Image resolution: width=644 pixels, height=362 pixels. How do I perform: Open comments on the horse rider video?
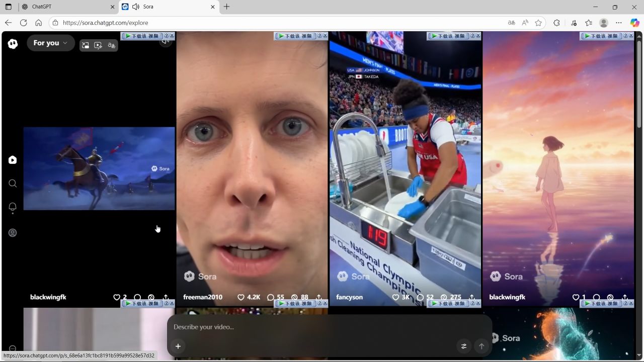coord(137,297)
